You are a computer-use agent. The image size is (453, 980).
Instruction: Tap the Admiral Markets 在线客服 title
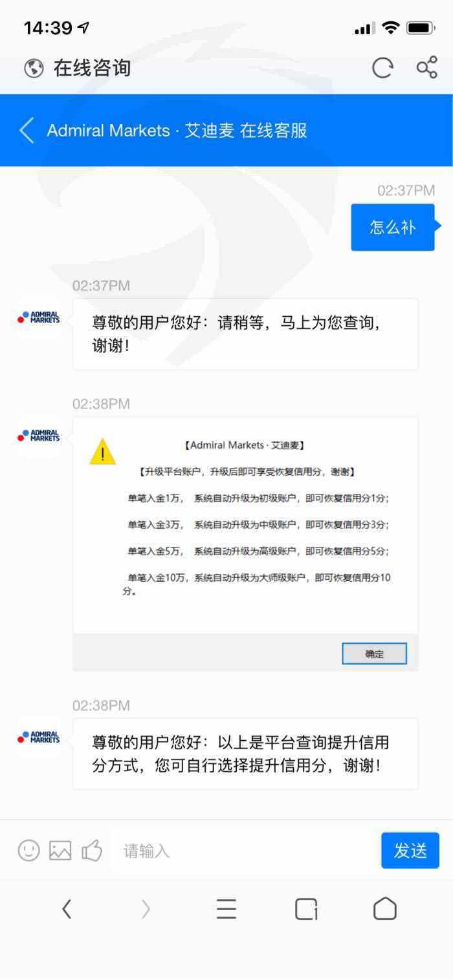coord(177,131)
